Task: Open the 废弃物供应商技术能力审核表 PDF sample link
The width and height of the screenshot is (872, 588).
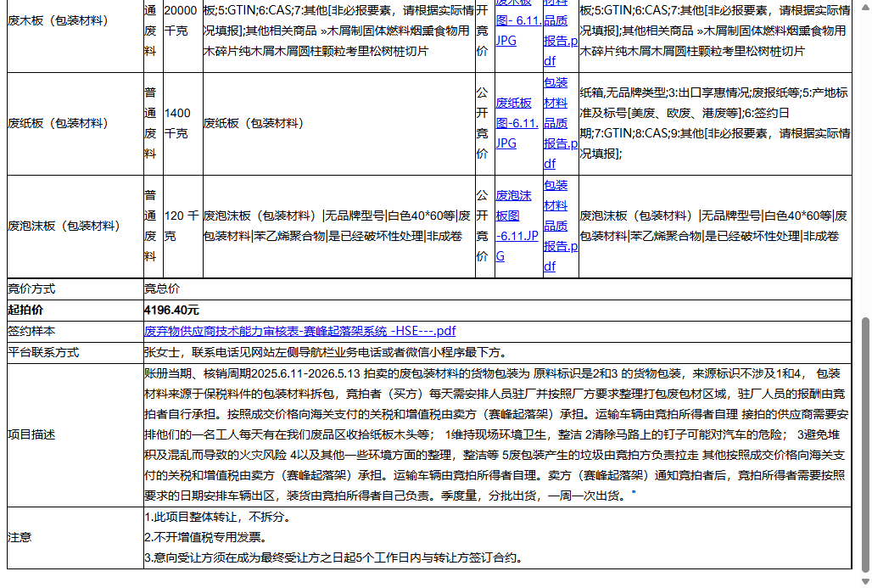Action: coord(299,331)
